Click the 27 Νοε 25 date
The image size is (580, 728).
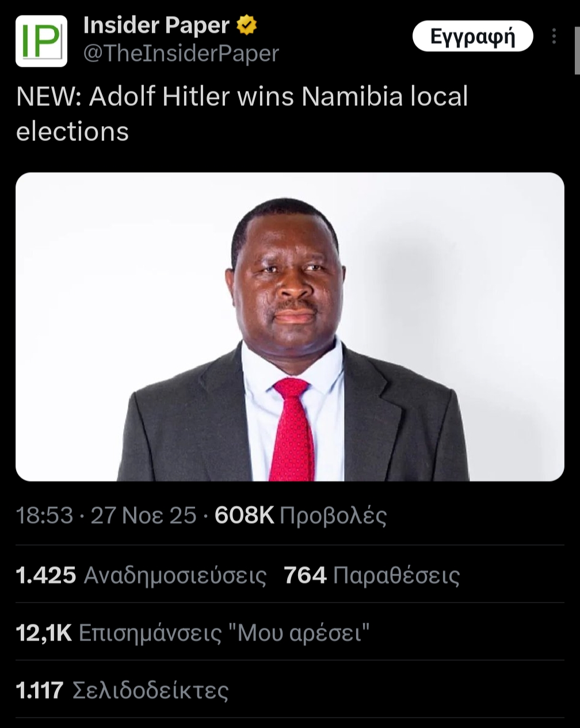click(x=144, y=515)
